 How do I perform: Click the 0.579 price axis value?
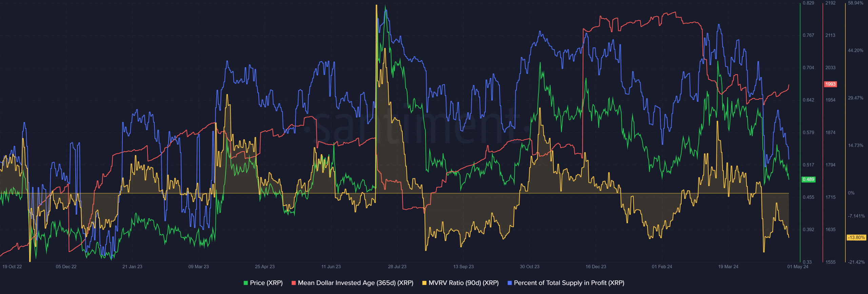808,132
